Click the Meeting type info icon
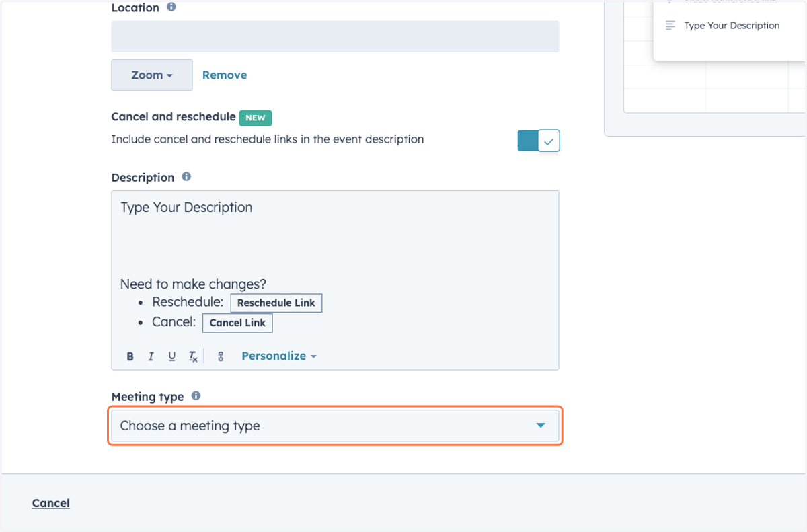Image resolution: width=807 pixels, height=532 pixels. (196, 396)
